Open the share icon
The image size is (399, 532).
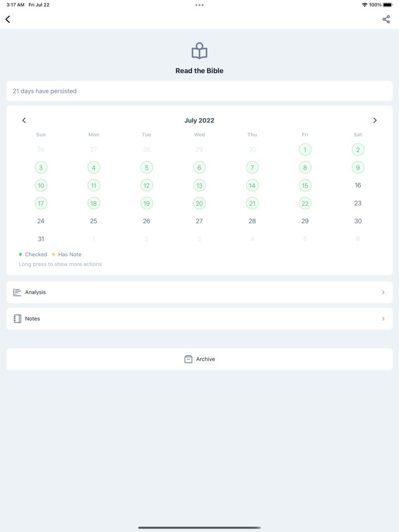coord(386,19)
